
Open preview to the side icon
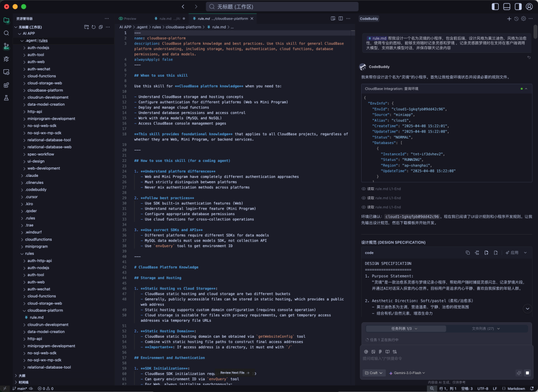333,18
